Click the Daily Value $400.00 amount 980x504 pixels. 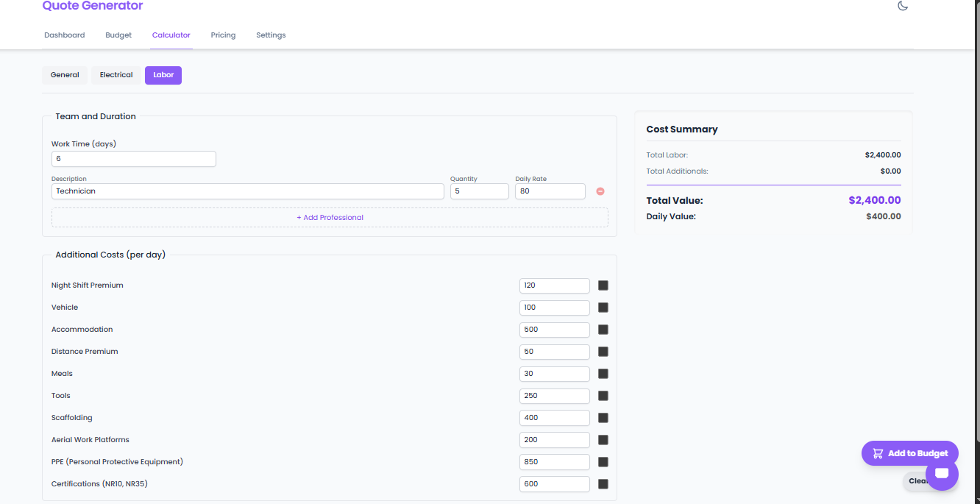click(x=884, y=217)
